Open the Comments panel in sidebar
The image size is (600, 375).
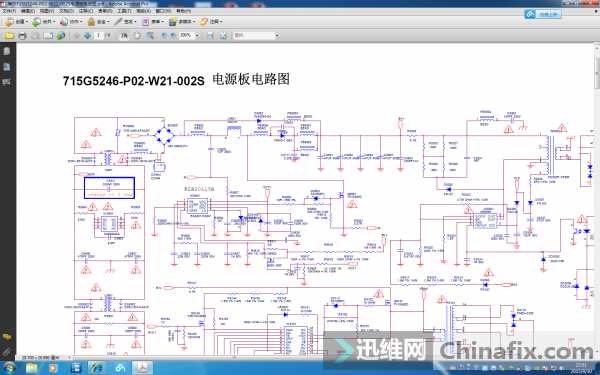[x=7, y=337]
